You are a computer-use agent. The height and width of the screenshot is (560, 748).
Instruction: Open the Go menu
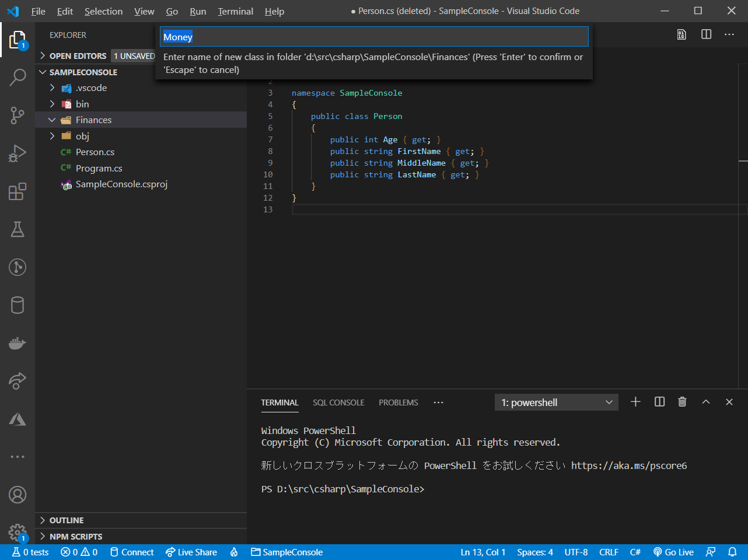tap(172, 11)
